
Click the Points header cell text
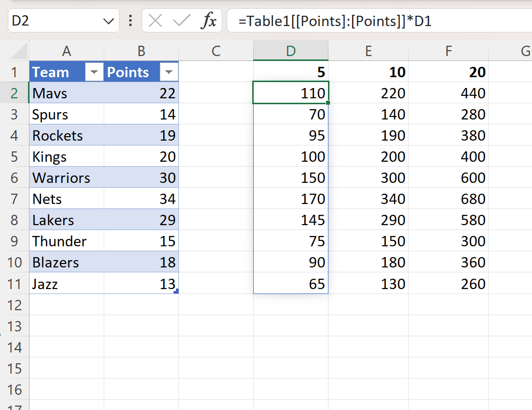click(128, 72)
